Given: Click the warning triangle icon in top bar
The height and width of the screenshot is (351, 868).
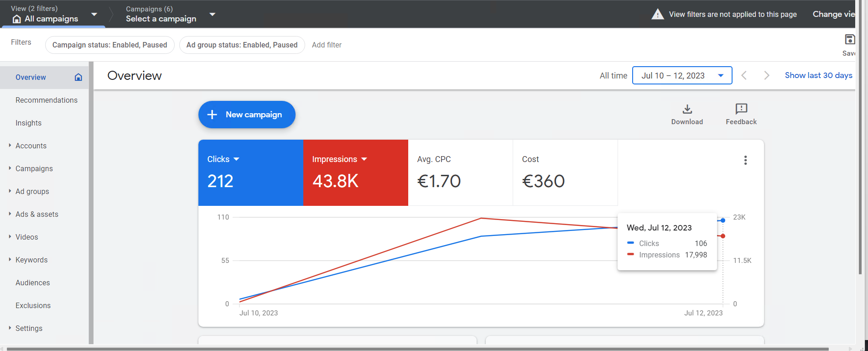Looking at the screenshot, I should pyautogui.click(x=657, y=14).
